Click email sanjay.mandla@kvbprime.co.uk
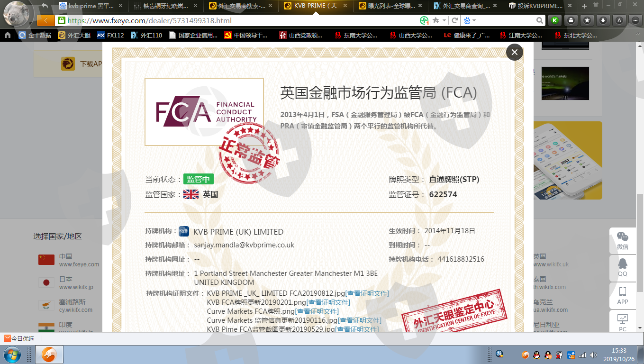This screenshot has width=644, height=364. 244,245
